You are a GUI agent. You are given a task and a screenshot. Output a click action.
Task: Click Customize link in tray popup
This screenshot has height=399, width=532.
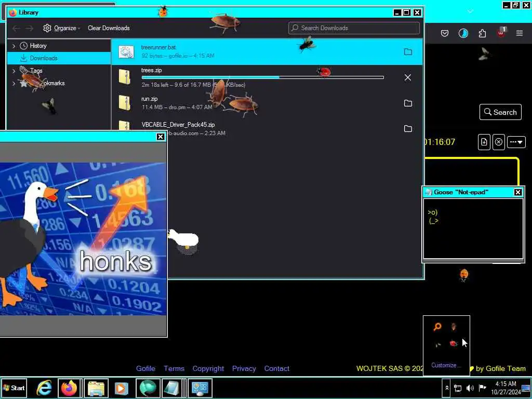(x=445, y=365)
